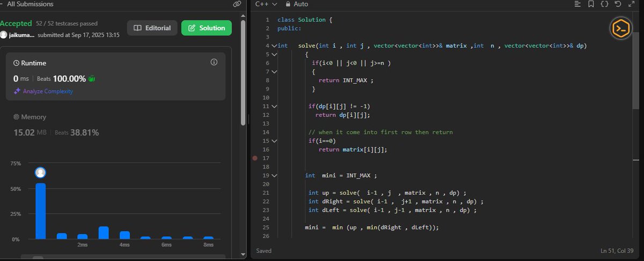Viewport: 644px width, 261px height.
Task: Click the chip icon beside Memory
Action: click(16, 117)
